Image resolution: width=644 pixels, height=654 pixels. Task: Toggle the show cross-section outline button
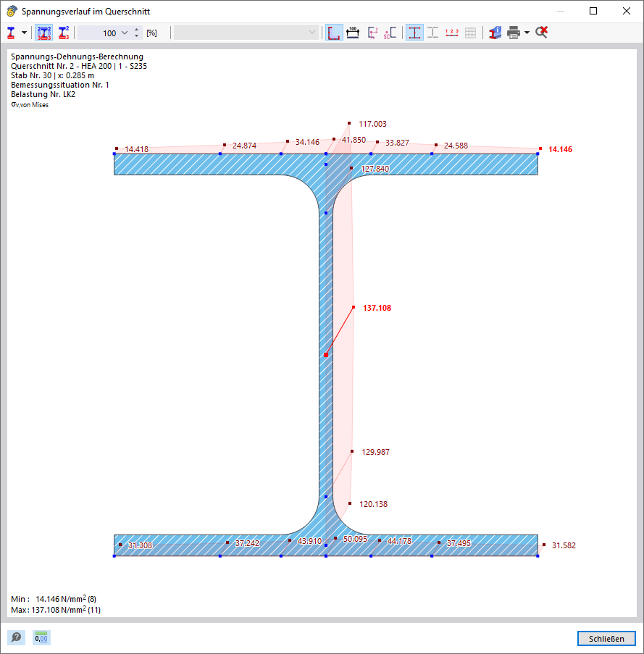tap(334, 33)
